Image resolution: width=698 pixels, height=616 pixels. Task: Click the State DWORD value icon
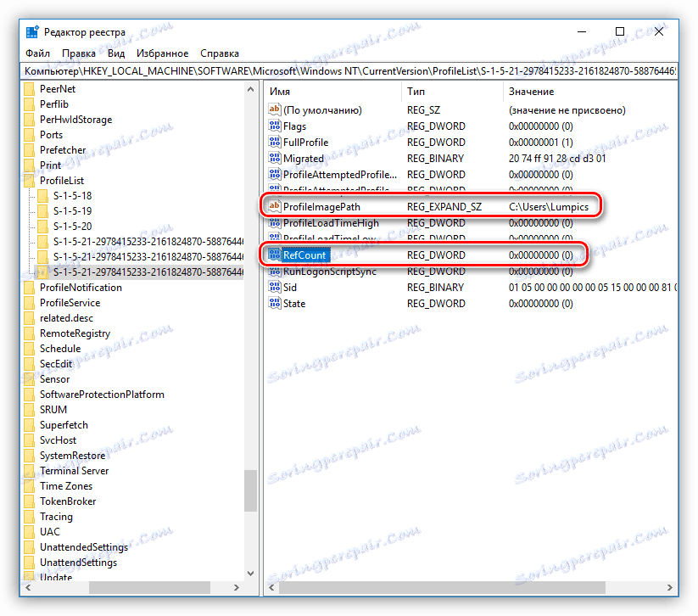pyautogui.click(x=275, y=303)
